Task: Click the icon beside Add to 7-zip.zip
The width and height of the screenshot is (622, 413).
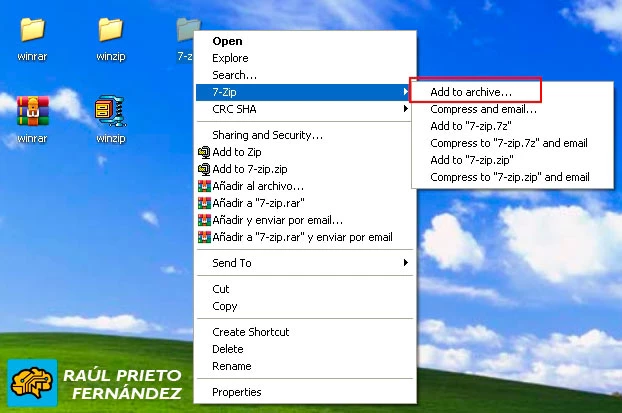Action: tap(204, 169)
